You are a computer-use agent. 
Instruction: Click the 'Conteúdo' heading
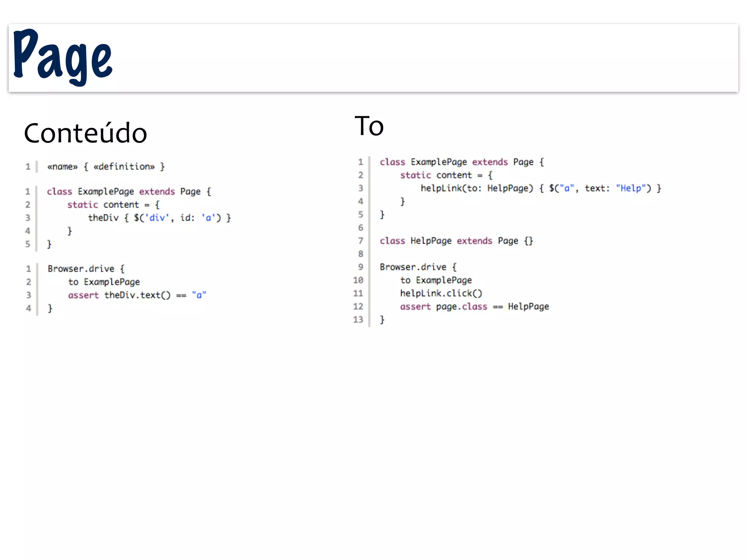[85, 133]
